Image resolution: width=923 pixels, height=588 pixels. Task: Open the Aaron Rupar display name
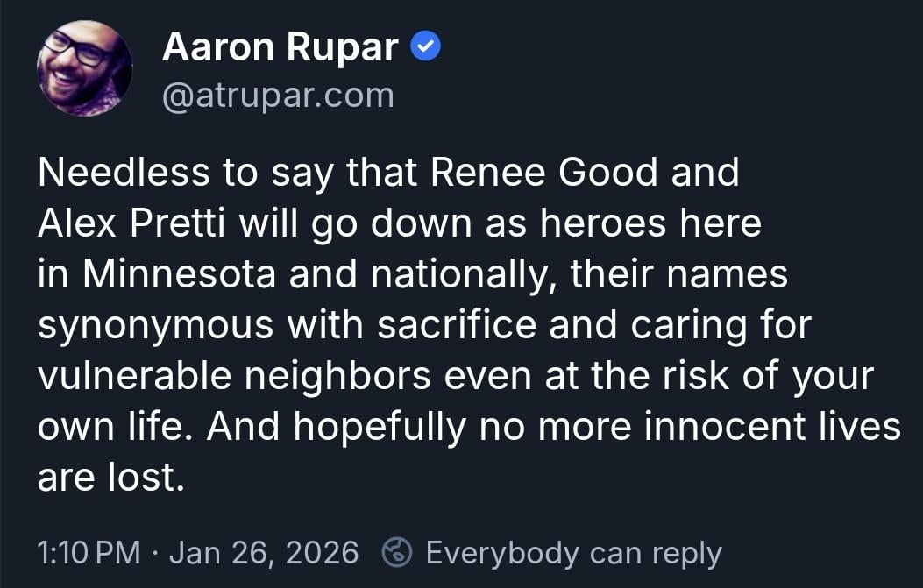click(x=280, y=49)
